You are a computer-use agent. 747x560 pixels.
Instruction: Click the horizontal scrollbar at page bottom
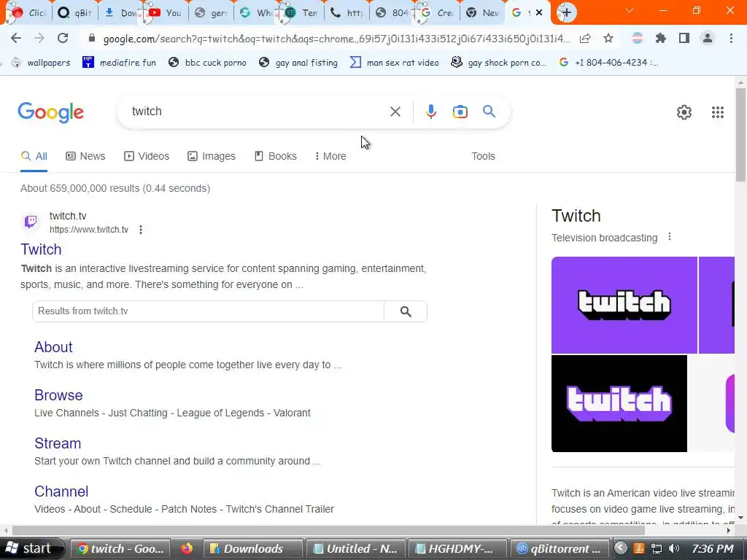(x=328, y=530)
